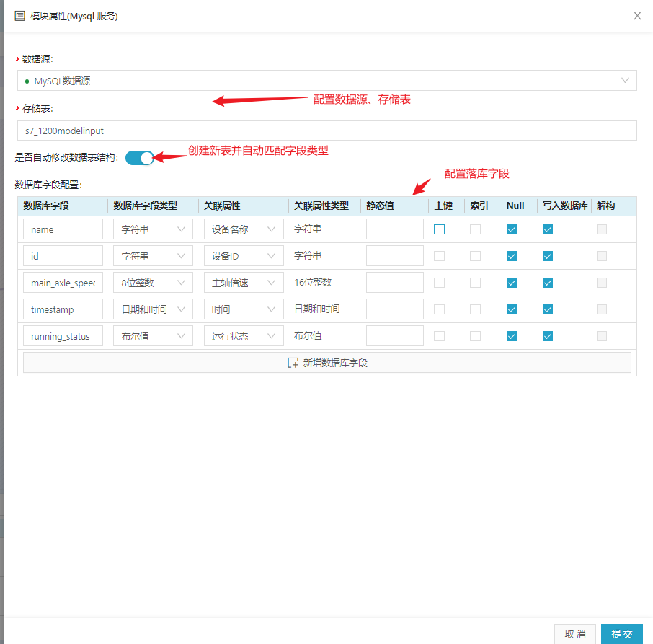Uncheck 写入数据库 checkbox for running_status row

tap(548, 336)
